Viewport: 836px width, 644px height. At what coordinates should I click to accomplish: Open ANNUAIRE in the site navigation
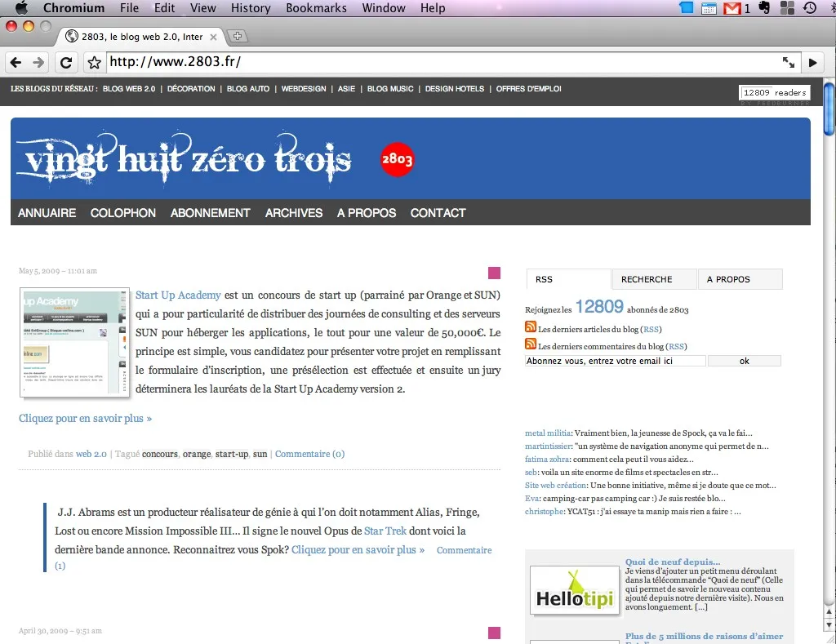47,213
